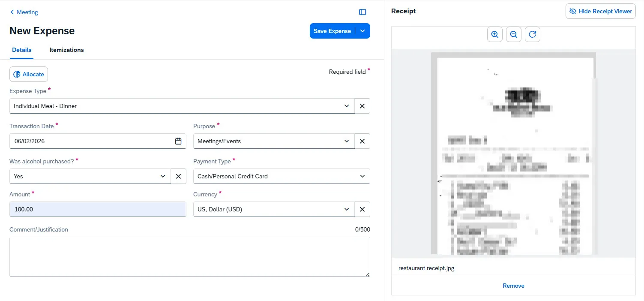Clear the Purpose field value
This screenshot has height=301, width=644.
pos(362,141)
